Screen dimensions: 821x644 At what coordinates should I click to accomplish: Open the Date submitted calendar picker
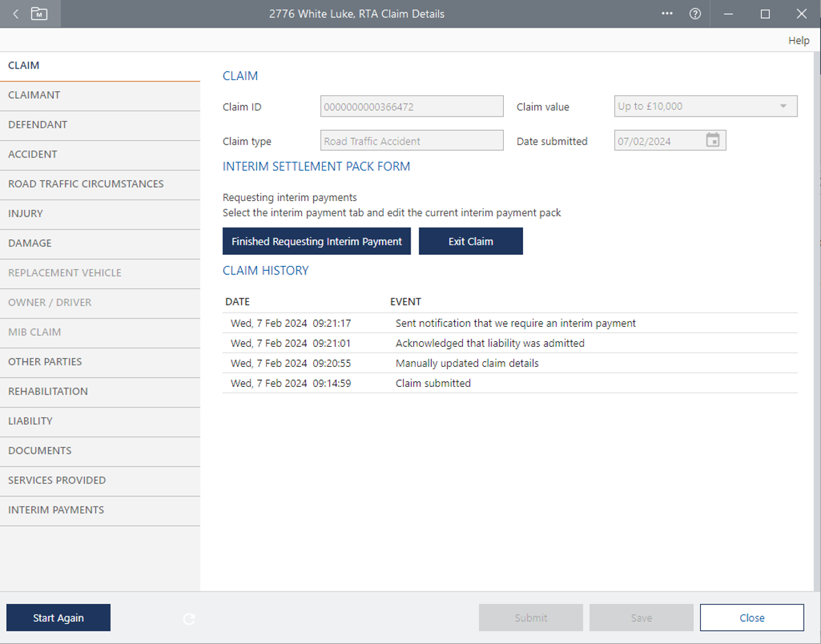click(x=713, y=141)
